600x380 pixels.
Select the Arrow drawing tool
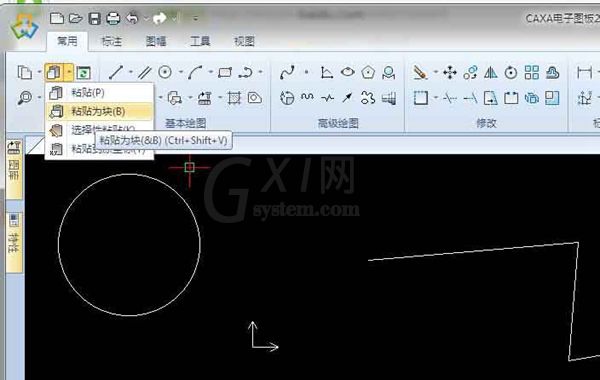[347, 98]
